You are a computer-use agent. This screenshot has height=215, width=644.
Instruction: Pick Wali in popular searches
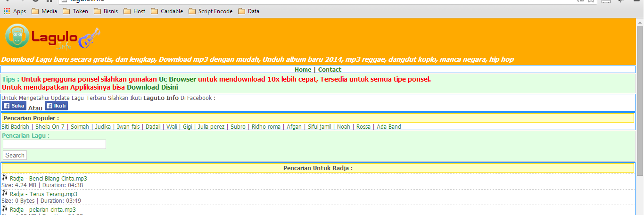point(172,127)
